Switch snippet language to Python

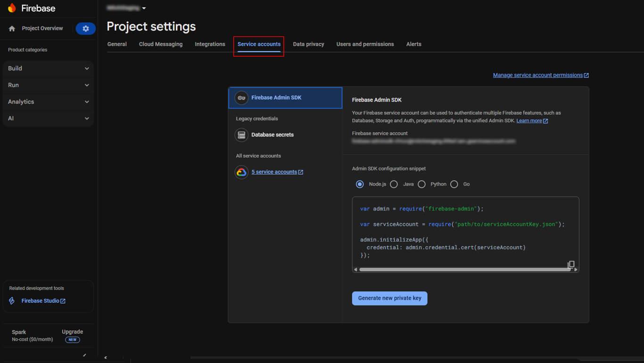pyautogui.click(x=421, y=184)
